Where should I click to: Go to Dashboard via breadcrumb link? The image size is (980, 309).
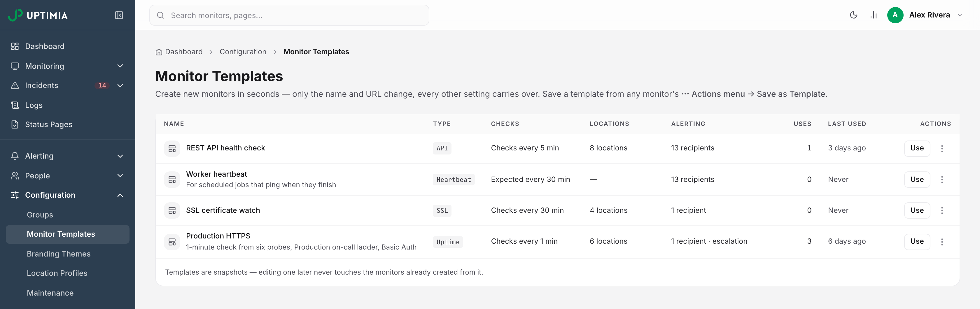[x=184, y=52]
